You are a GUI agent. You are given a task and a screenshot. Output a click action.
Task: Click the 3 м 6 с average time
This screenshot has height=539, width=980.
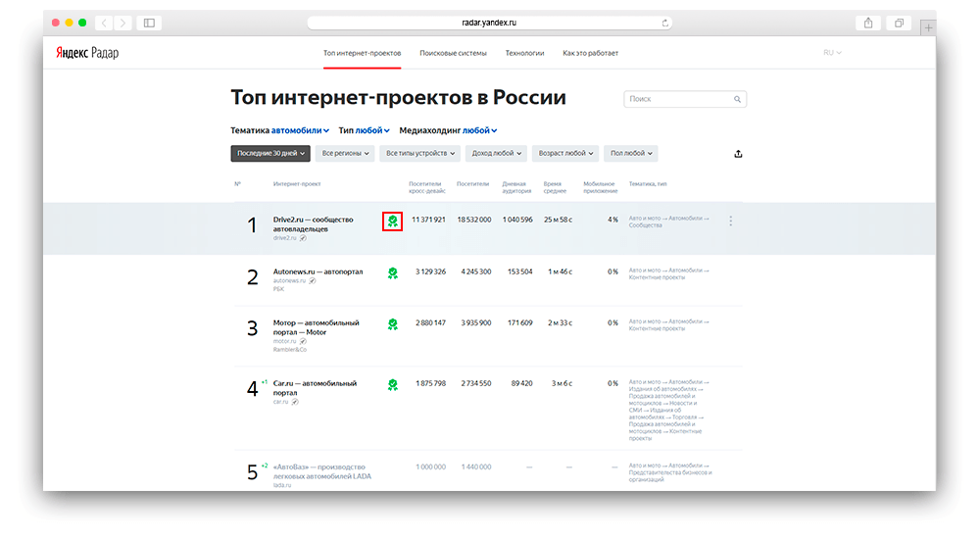562,384
